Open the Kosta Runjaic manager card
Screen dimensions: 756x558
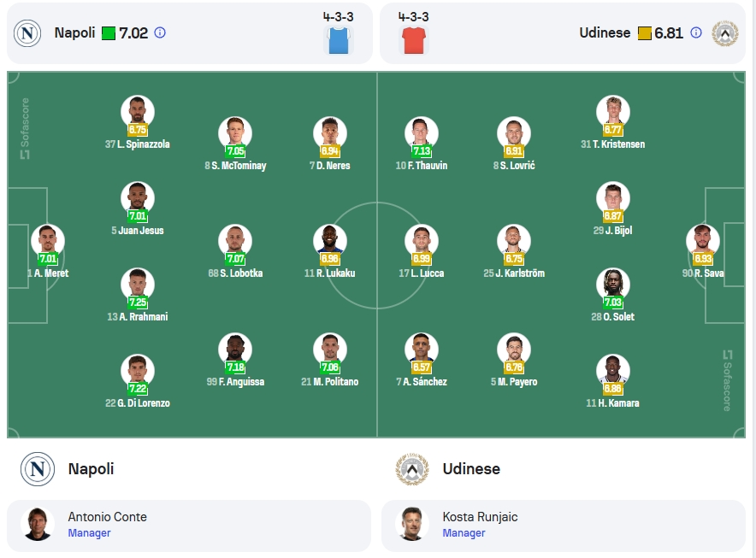point(564,526)
